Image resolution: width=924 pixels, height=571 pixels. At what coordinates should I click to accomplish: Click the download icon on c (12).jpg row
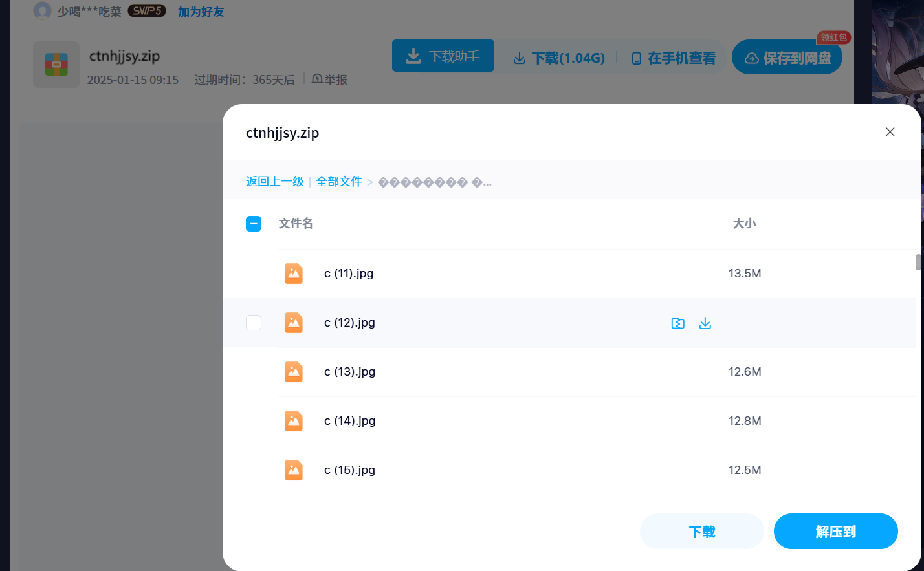(x=705, y=323)
